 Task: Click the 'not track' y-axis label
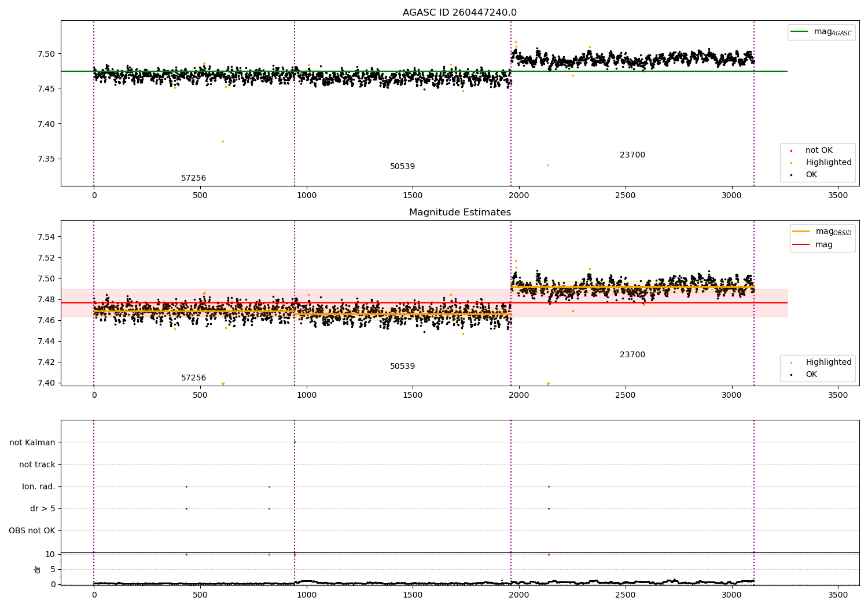click(x=37, y=464)
